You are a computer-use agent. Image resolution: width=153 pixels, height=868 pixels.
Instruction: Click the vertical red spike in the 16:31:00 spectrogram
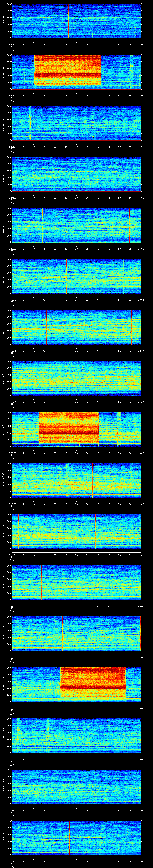point(69,21)
